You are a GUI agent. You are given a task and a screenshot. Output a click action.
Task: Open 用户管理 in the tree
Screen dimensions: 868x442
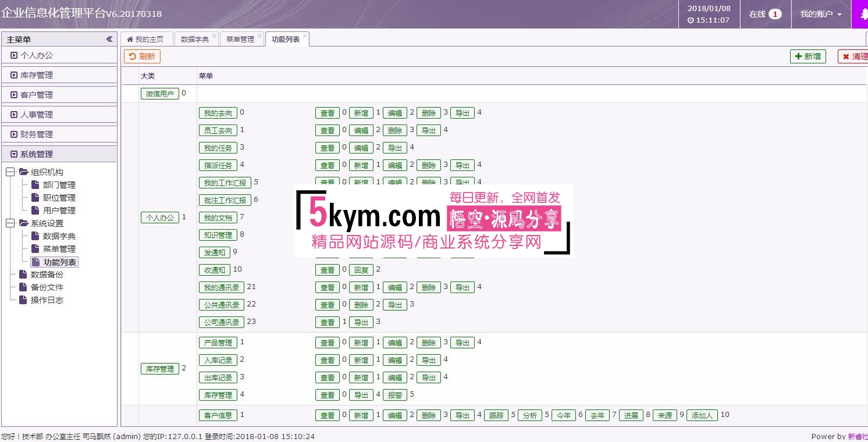59,211
